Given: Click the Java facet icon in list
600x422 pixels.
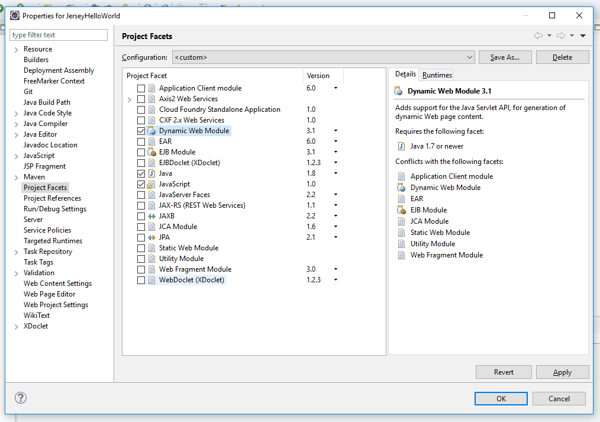Looking at the screenshot, I should [152, 173].
